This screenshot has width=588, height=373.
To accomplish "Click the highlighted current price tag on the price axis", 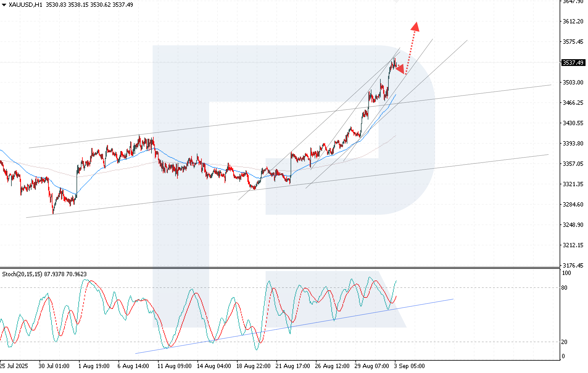I will 573,63.
